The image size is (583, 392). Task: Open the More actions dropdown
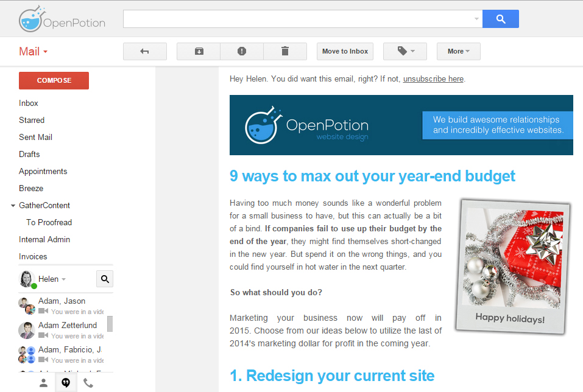(459, 51)
